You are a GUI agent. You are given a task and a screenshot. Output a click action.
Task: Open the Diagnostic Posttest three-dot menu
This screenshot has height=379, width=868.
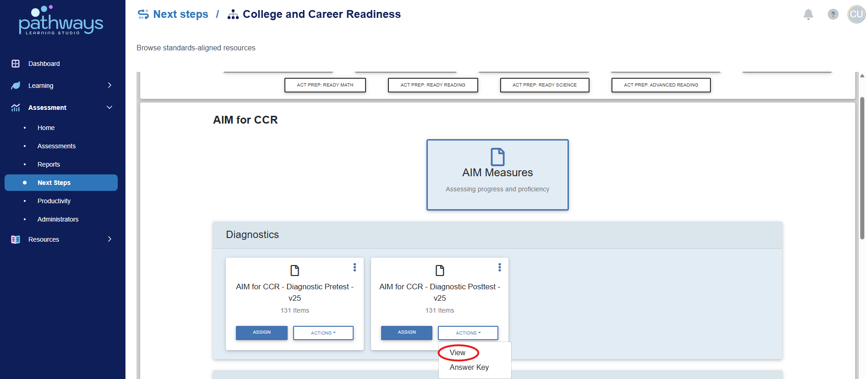[500, 267]
